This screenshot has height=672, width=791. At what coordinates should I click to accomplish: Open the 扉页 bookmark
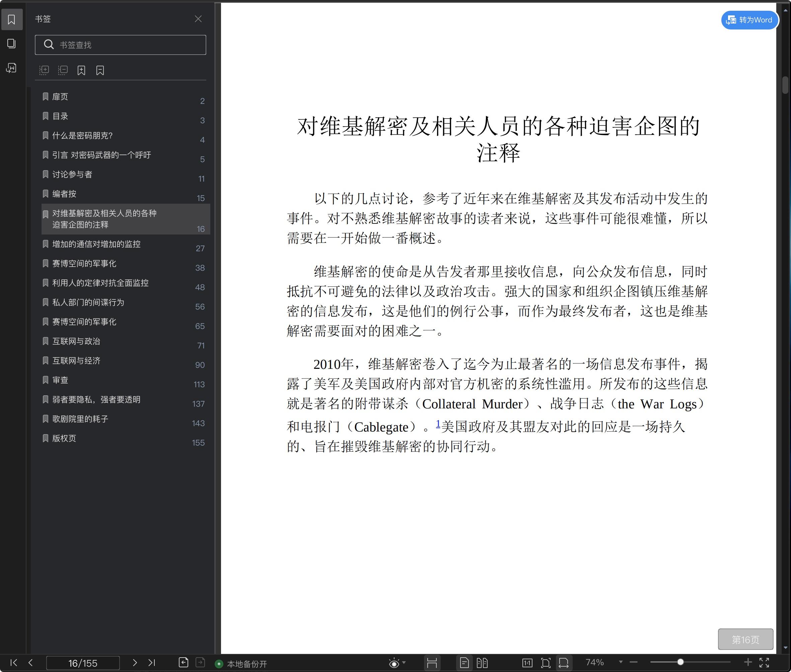126,97
